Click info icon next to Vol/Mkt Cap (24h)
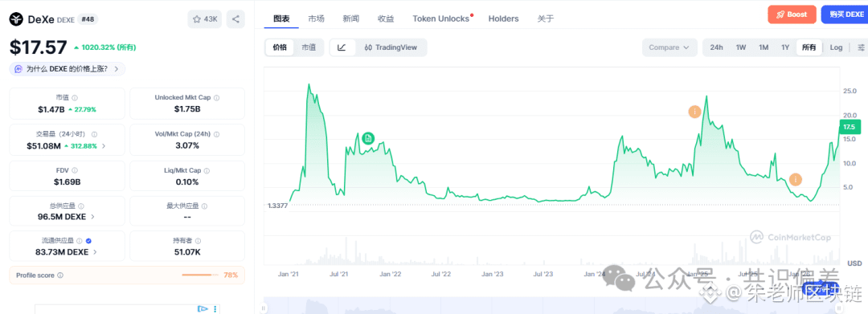 [x=216, y=134]
